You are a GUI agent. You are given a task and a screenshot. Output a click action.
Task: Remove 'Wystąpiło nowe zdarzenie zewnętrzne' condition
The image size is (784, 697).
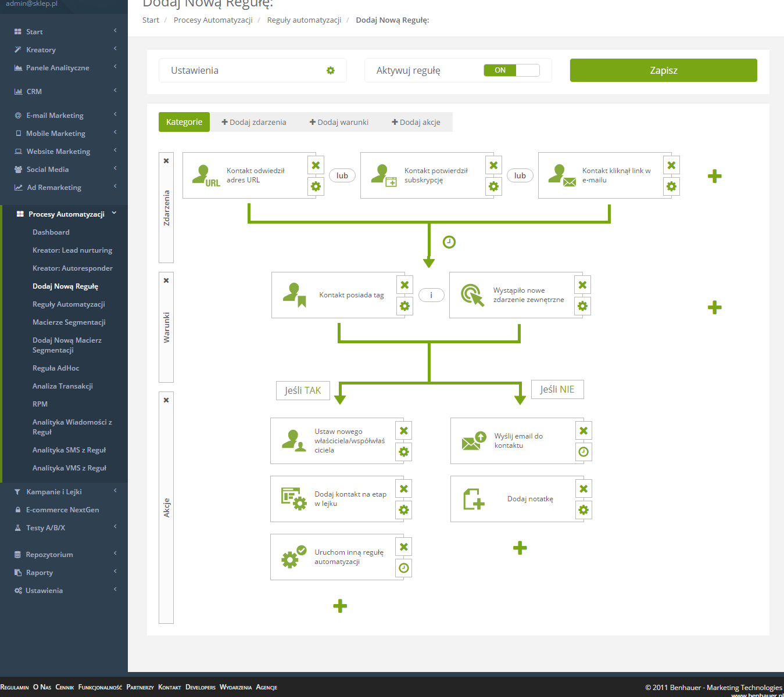[x=582, y=285]
